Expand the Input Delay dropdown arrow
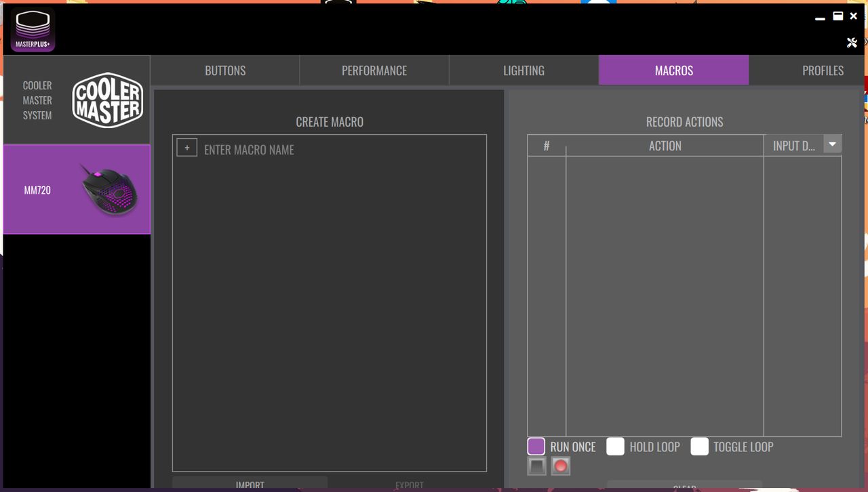The image size is (868, 492). tap(833, 144)
